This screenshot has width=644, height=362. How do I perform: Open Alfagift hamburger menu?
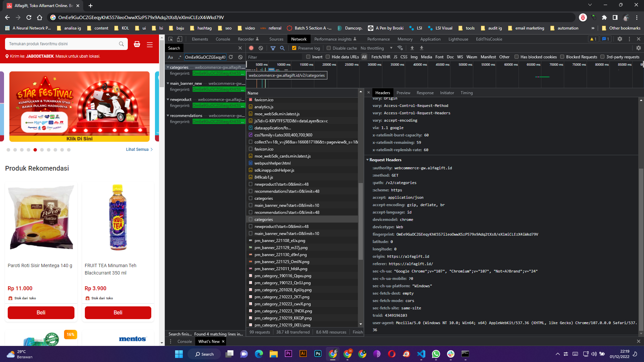click(150, 44)
